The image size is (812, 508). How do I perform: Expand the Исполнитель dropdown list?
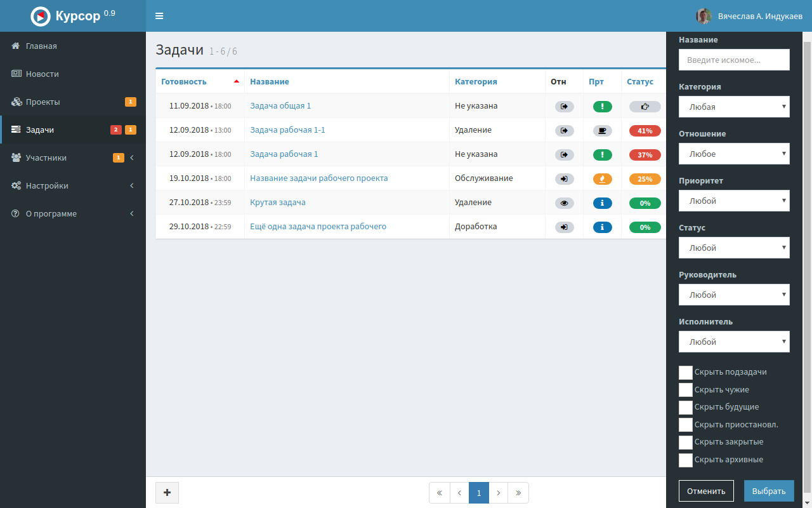point(734,342)
